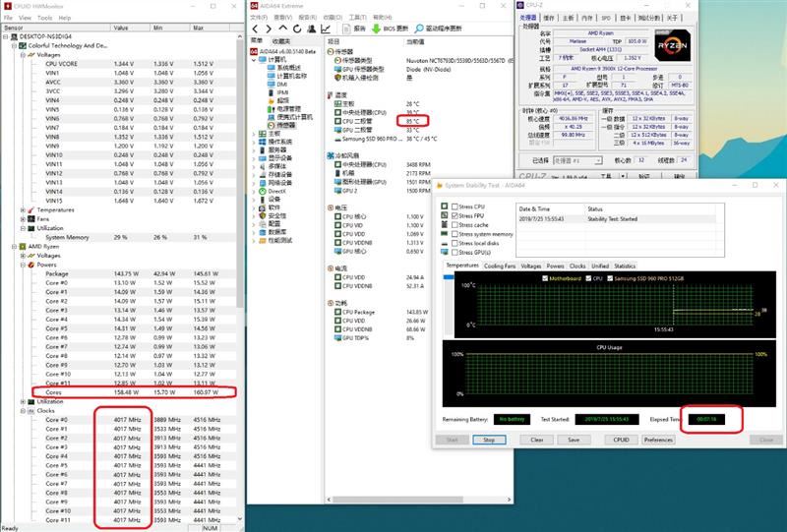Enable the Stress CPU checkbox

tap(454, 207)
